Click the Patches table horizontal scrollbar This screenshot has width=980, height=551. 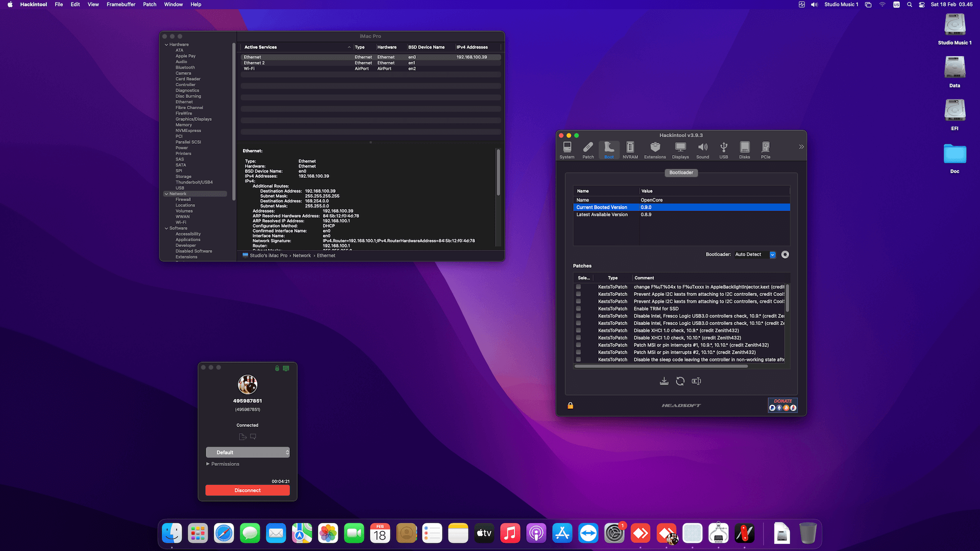pos(661,366)
